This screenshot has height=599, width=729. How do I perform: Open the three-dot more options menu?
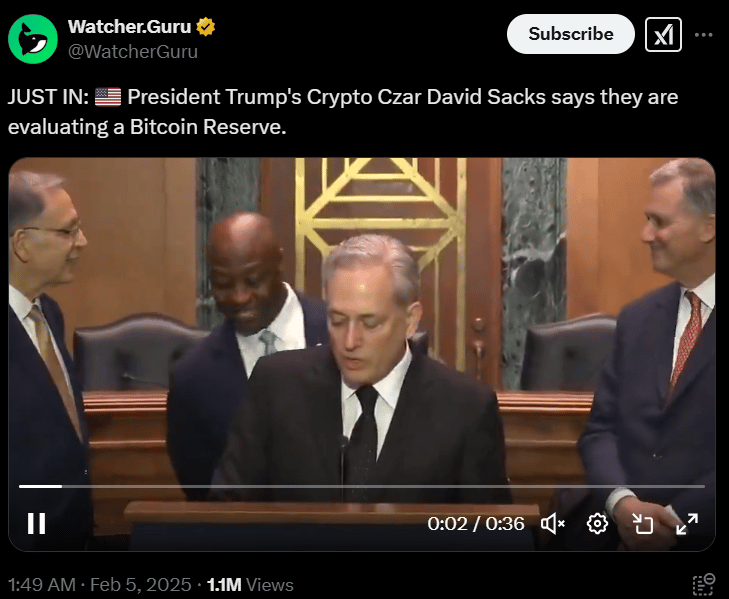[703, 35]
